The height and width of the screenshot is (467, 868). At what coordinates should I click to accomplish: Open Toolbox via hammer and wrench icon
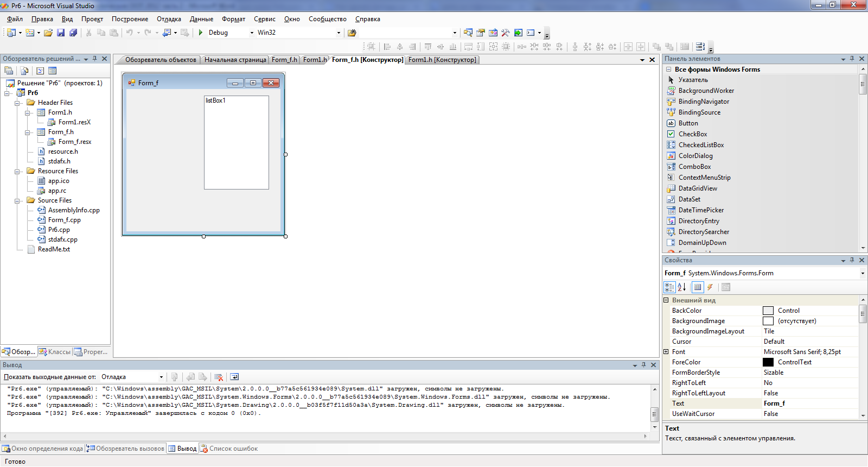click(505, 33)
